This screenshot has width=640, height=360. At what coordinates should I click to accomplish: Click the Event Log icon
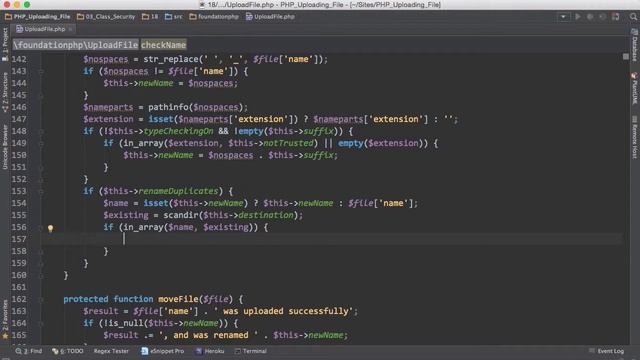pyautogui.click(x=592, y=351)
